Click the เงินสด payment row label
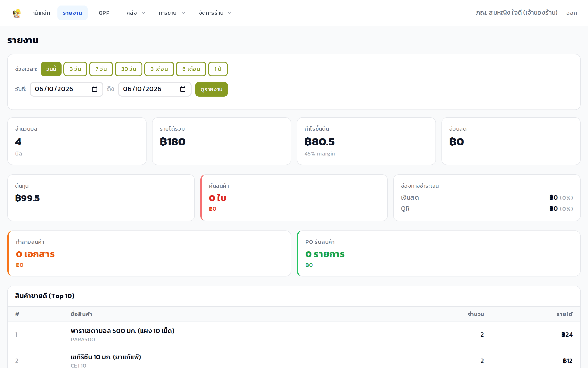Image resolution: width=588 pixels, height=368 pixels. (x=410, y=198)
